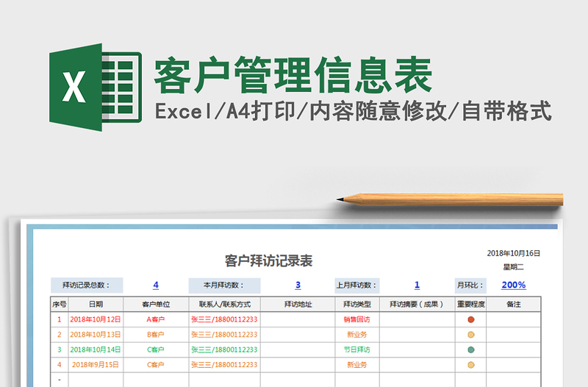Click the yellow importance dot in row 4
Image resolution: width=588 pixels, height=387 pixels.
pos(471,364)
